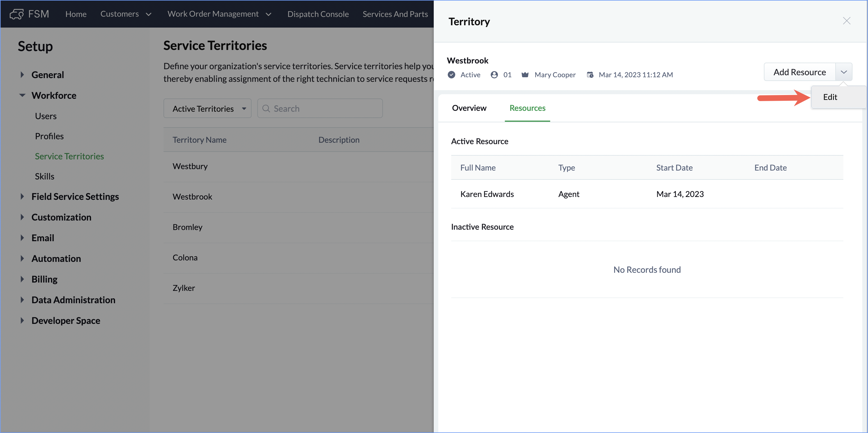Click the crown owner icon

[525, 75]
